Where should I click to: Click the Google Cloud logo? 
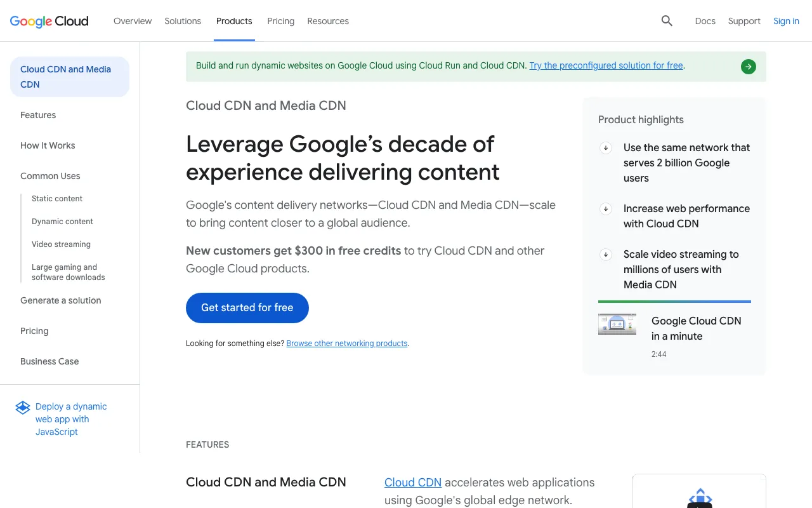tap(49, 21)
